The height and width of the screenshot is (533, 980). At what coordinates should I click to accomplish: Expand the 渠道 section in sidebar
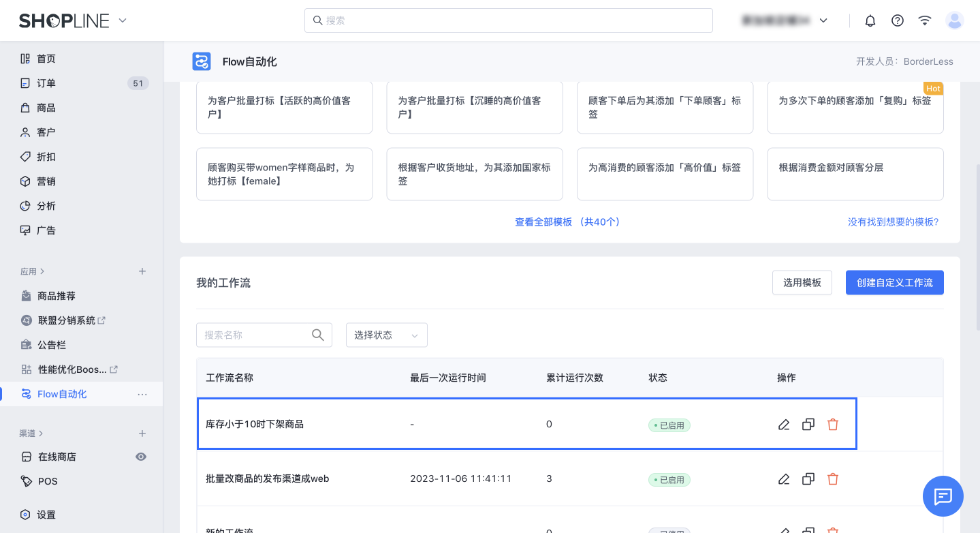pyautogui.click(x=31, y=433)
